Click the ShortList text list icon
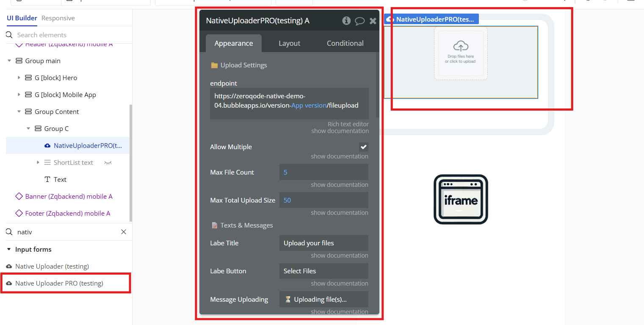Viewport: 644px width, 325px height. tap(47, 162)
